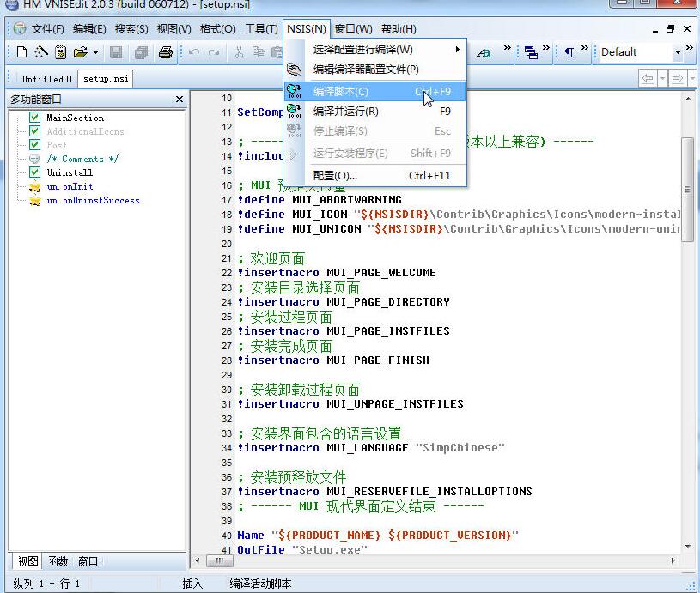Select 编译并运行(R) menu entry
Image resolution: width=700 pixels, height=593 pixels.
pyautogui.click(x=375, y=111)
